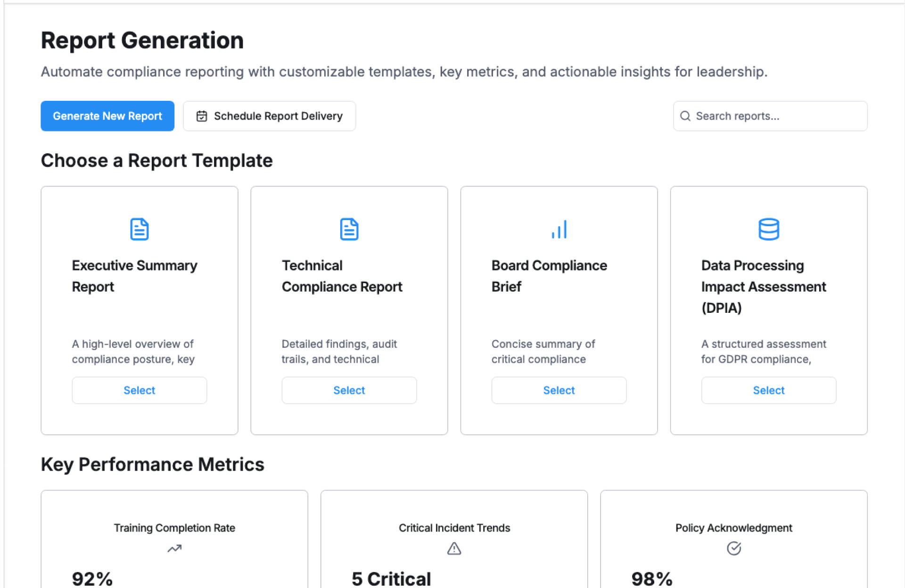Click the Board Compliance Brief bar-chart icon
Image resolution: width=905 pixels, height=588 pixels.
(559, 229)
